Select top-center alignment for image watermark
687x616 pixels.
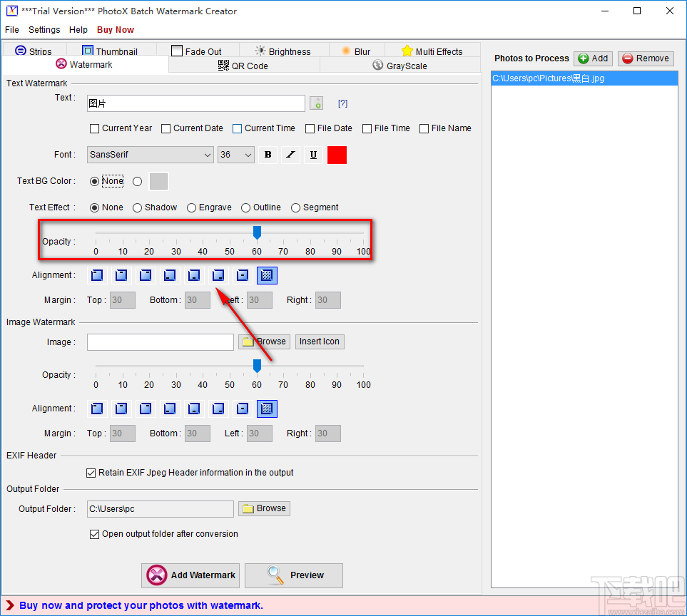pos(121,409)
